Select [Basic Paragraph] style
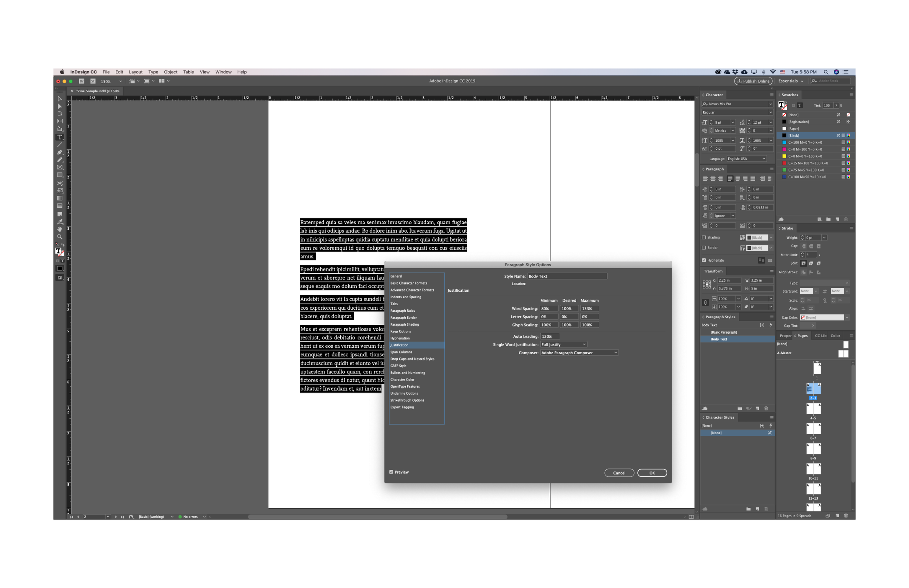The image size is (909, 588). point(737,332)
